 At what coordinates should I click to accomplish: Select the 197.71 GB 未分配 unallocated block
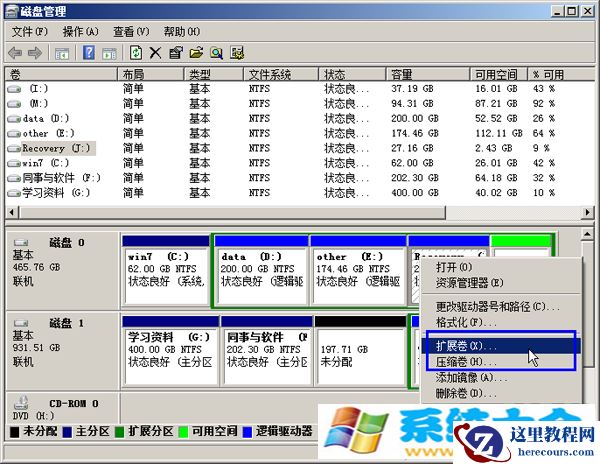[360, 350]
